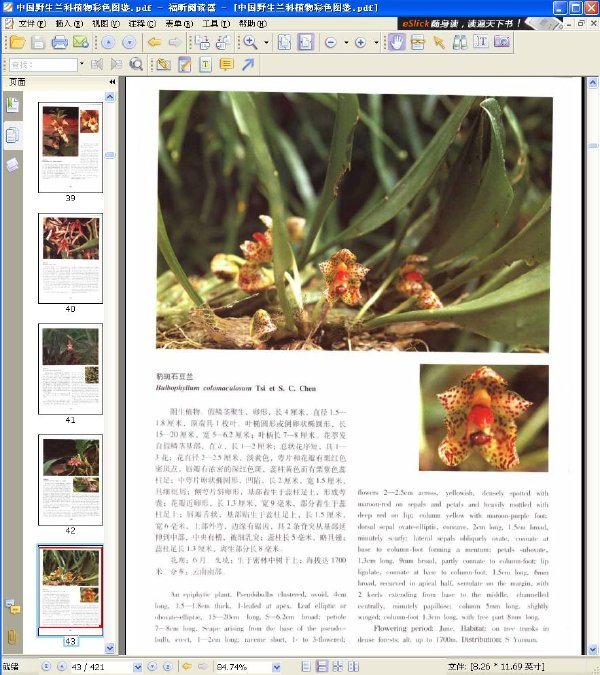Open the 文件 (File) menu
This screenshot has height=675, width=600.
coord(31,23)
